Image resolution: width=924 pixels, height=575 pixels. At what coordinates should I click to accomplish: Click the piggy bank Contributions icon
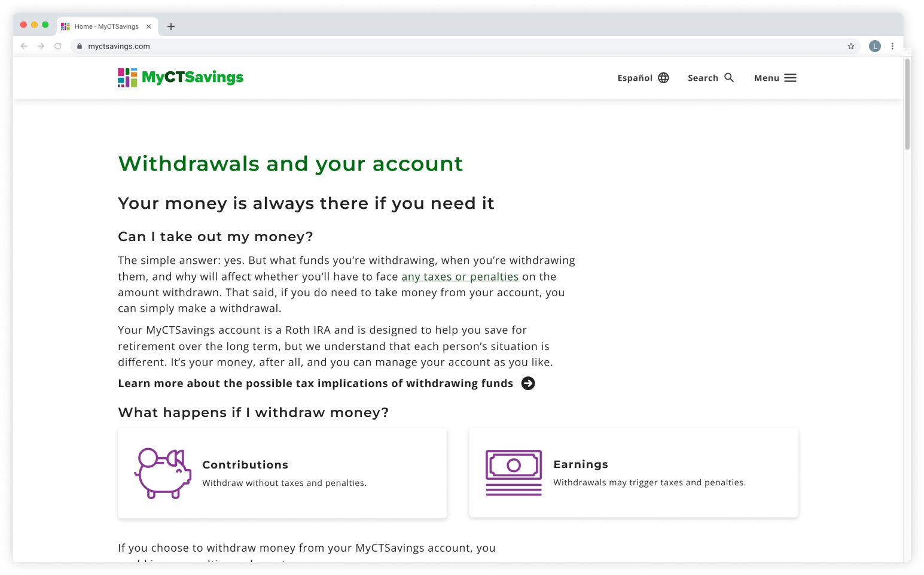[x=163, y=472]
